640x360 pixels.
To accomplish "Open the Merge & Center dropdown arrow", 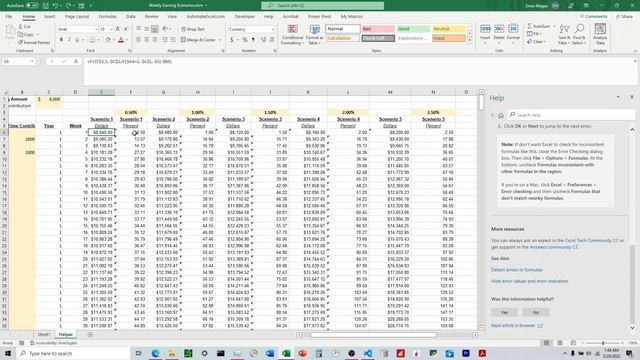I will (220, 40).
